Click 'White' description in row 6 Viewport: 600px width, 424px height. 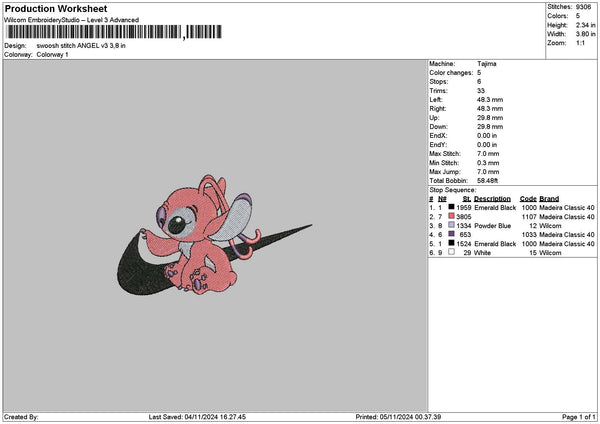click(x=483, y=253)
